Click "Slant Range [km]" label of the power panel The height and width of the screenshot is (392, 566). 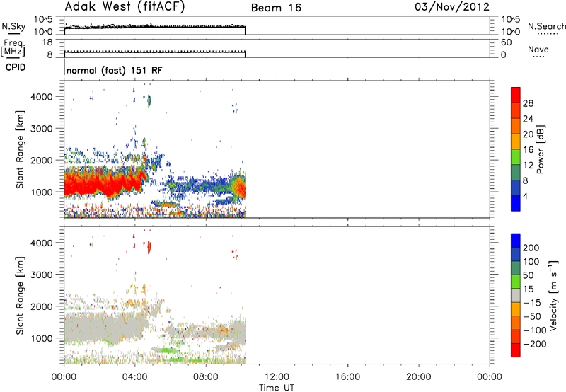(20, 149)
